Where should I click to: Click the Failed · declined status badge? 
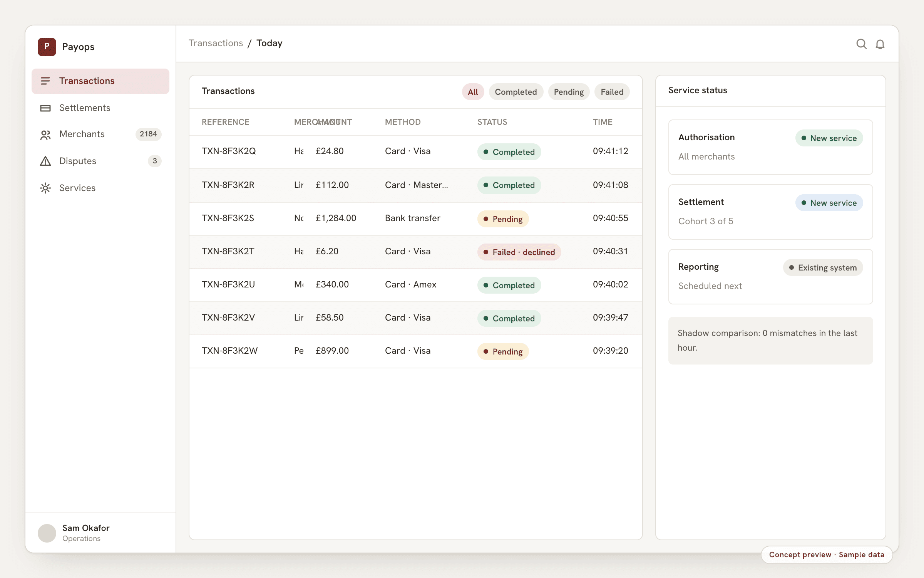point(519,252)
